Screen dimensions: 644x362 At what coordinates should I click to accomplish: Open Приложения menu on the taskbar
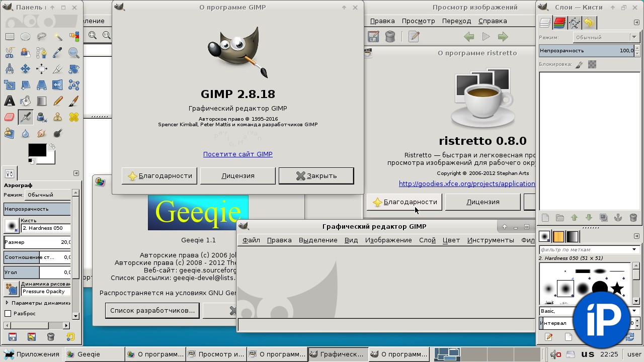(32, 354)
